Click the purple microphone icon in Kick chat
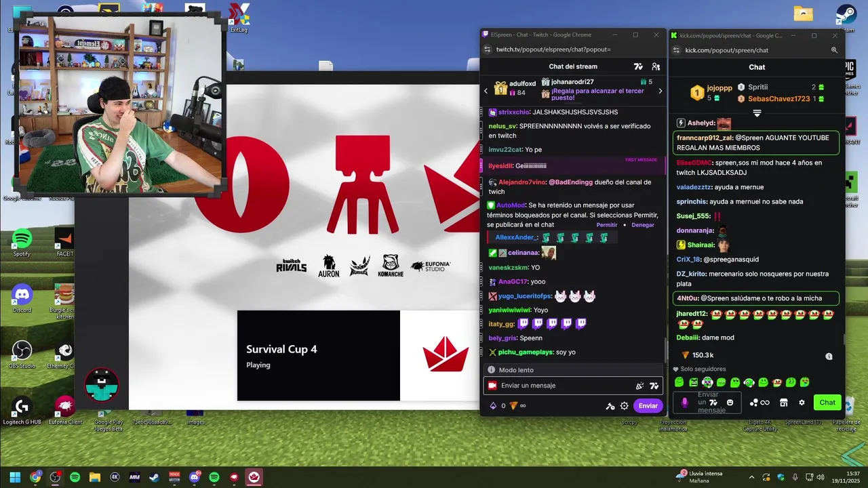This screenshot has width=868, height=488. coord(684,403)
